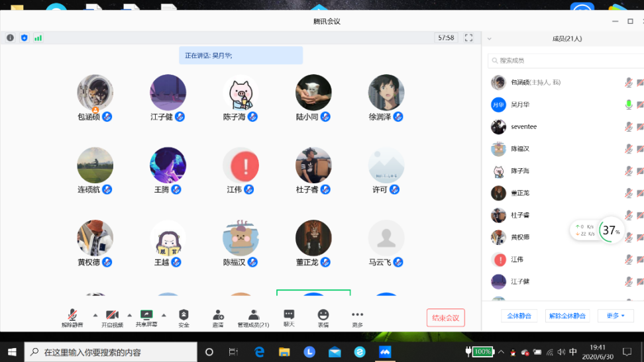Expand audio options arrow beside 解除静音
Screen dimensions: 644x362
click(x=95, y=314)
